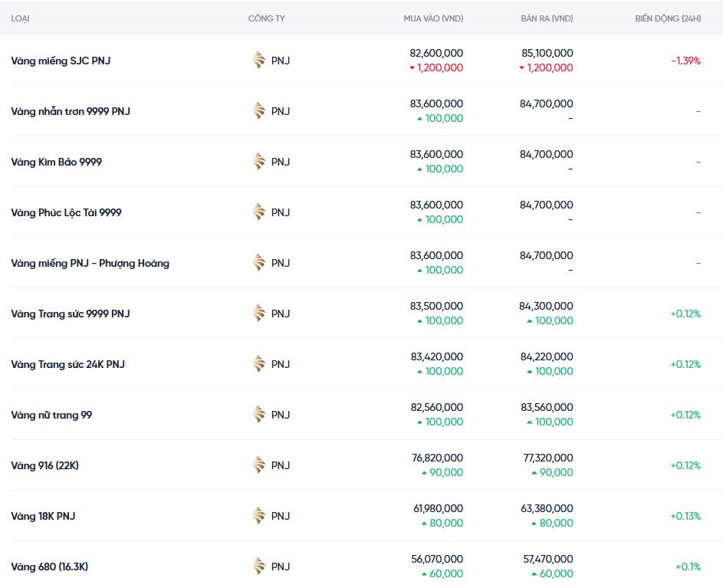Click the -1.39% change value
The height and width of the screenshot is (588, 723).
[x=685, y=61]
